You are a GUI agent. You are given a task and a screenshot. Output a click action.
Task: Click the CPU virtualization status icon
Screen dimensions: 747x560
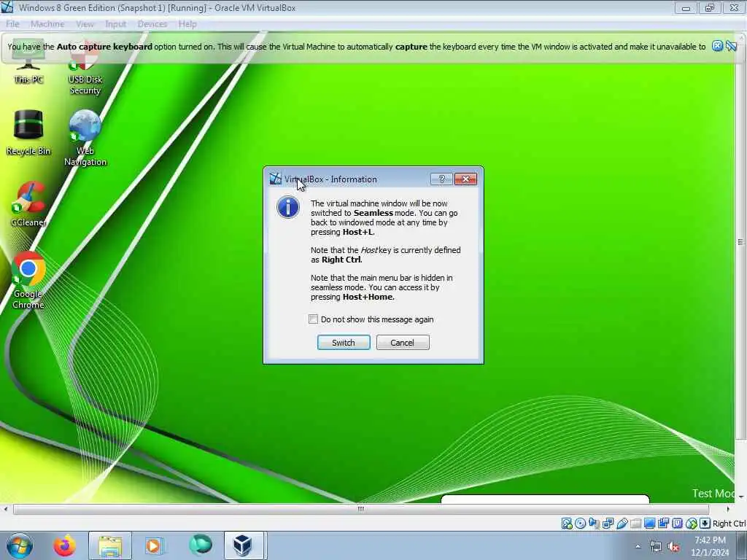[x=677, y=524]
